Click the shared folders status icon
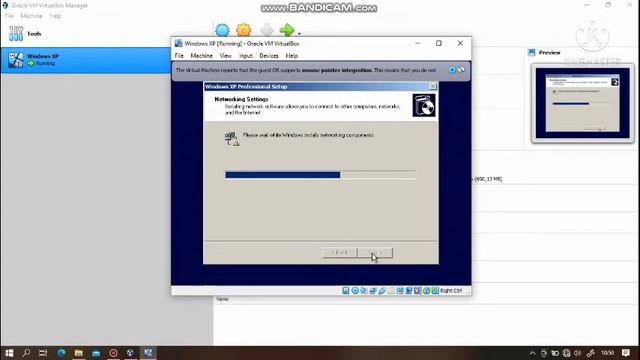 pos(391,291)
